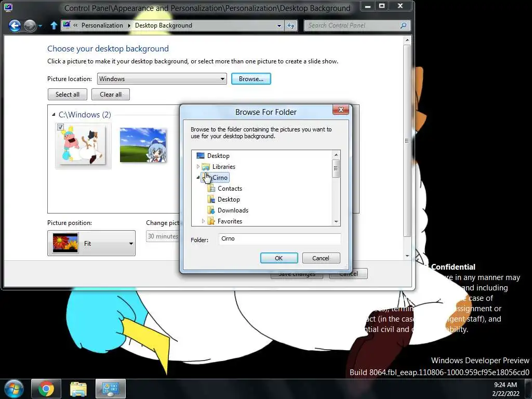532x399 pixels.
Task: Click the Desktop monitor icon in tree
Action: tap(201, 156)
